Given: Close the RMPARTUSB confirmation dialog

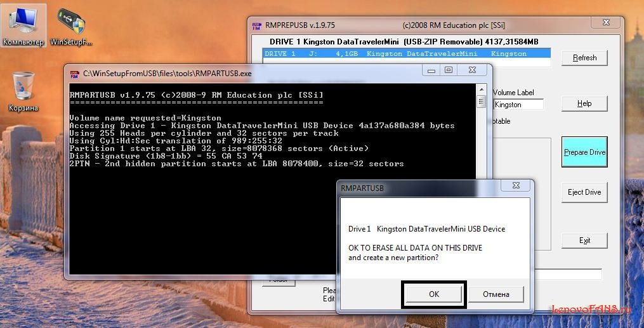Looking at the screenshot, I should click(517, 186).
